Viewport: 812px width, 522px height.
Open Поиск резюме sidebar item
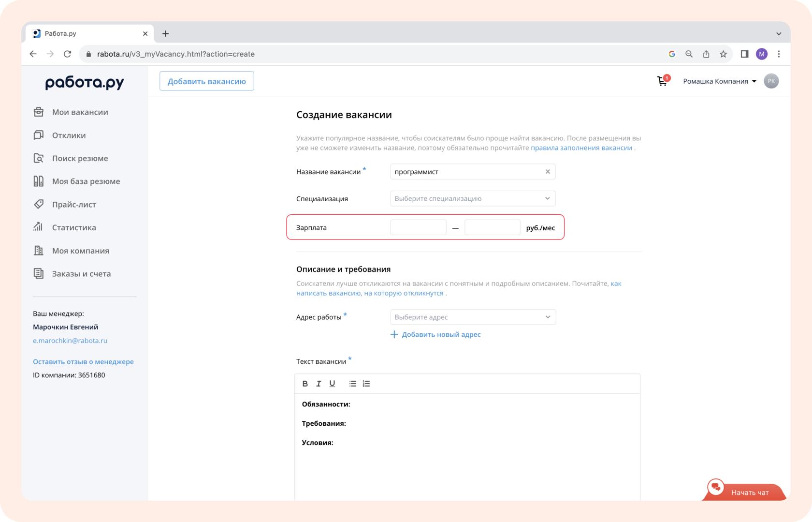coord(80,158)
